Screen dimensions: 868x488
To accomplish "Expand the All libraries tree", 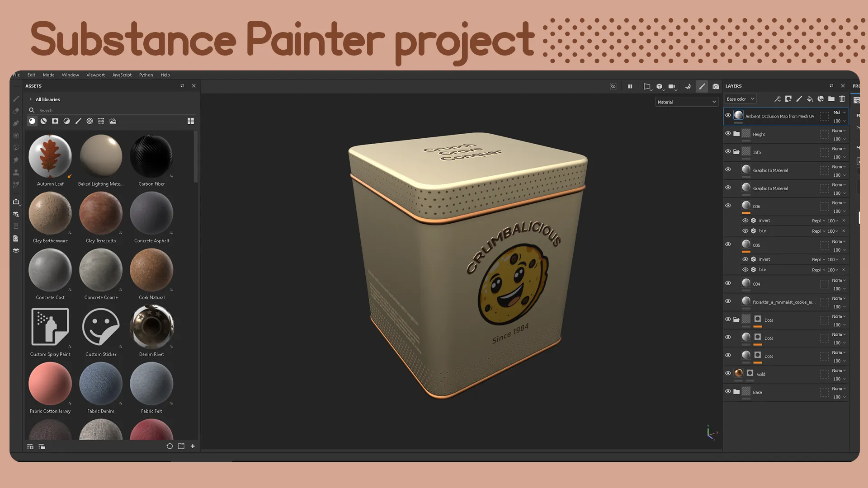I will pyautogui.click(x=30, y=99).
